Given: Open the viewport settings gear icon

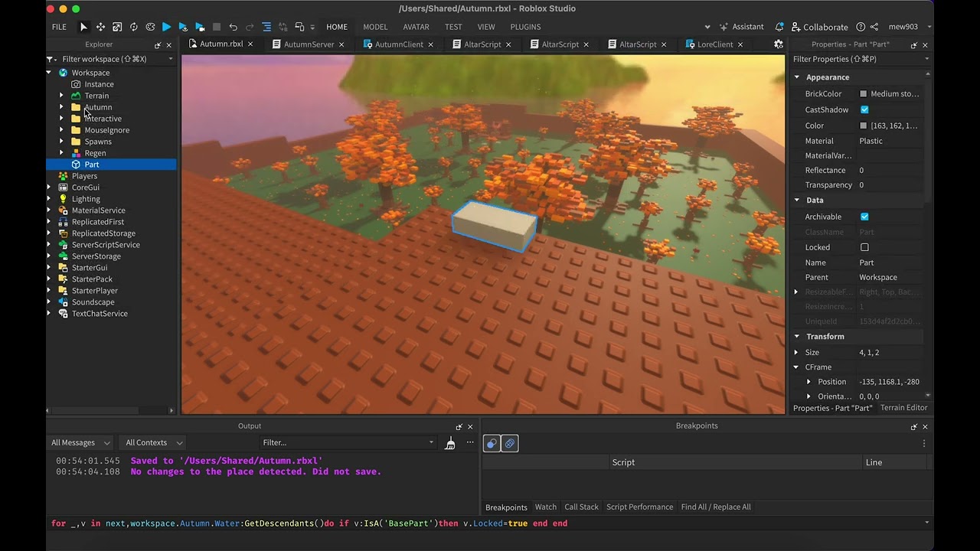Looking at the screenshot, I should click(x=779, y=44).
